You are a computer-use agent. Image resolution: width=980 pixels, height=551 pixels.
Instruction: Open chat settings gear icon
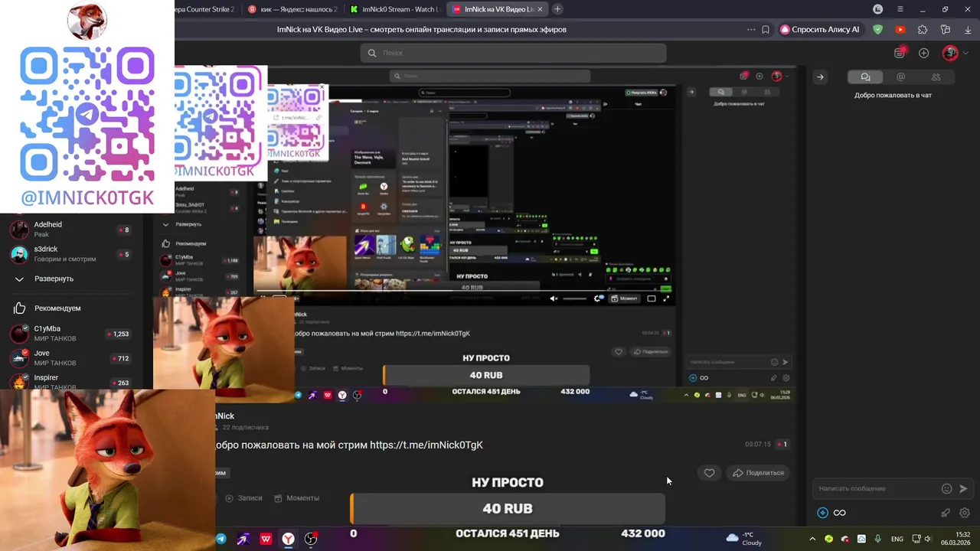tap(965, 513)
